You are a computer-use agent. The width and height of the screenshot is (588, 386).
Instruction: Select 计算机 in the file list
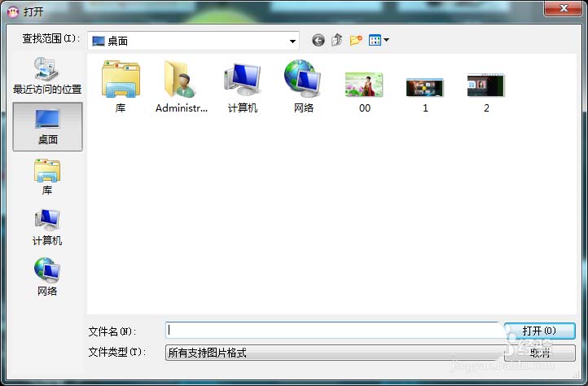[x=242, y=86]
